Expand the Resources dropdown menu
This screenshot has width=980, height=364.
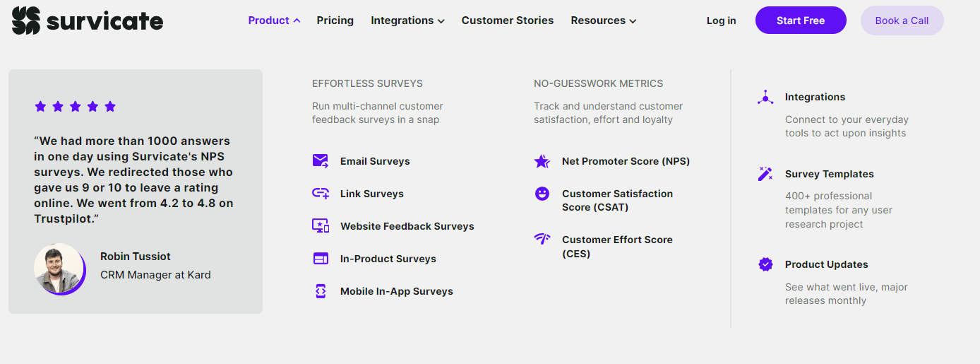[603, 20]
